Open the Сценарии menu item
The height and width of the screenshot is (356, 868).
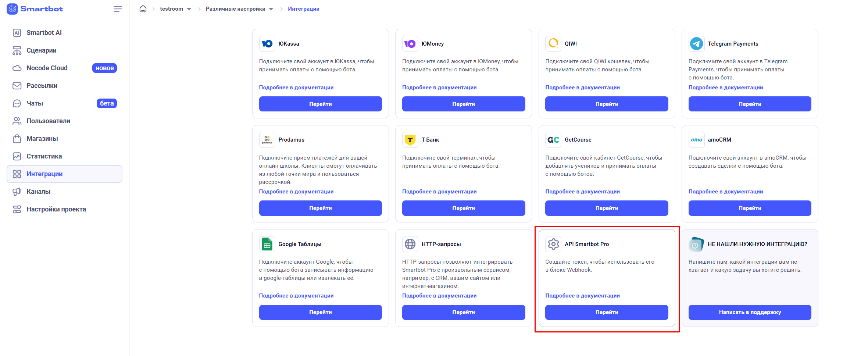point(41,50)
